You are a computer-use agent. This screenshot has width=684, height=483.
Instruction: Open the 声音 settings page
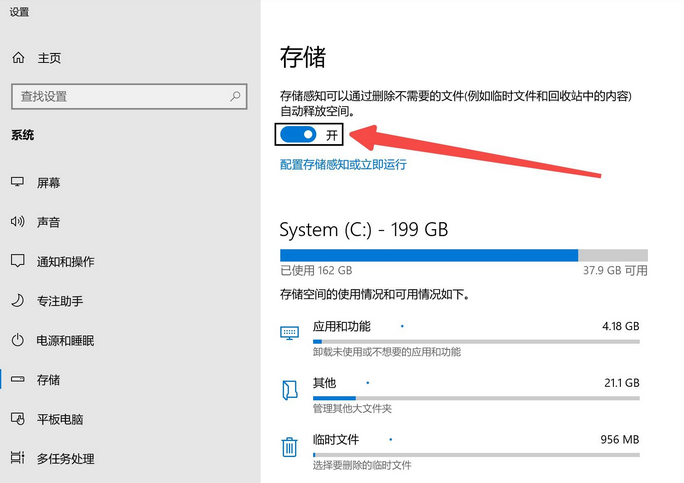pos(48,222)
